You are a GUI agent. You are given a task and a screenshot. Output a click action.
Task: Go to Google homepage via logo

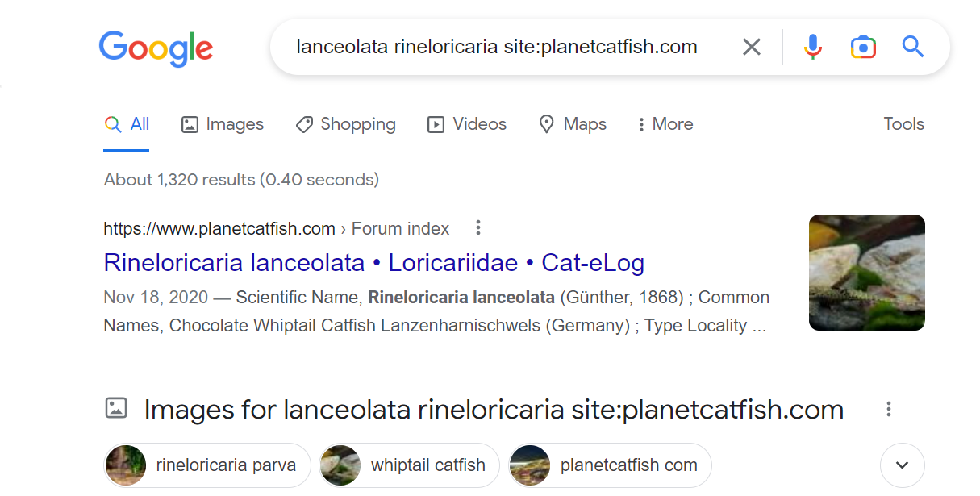pos(156,49)
